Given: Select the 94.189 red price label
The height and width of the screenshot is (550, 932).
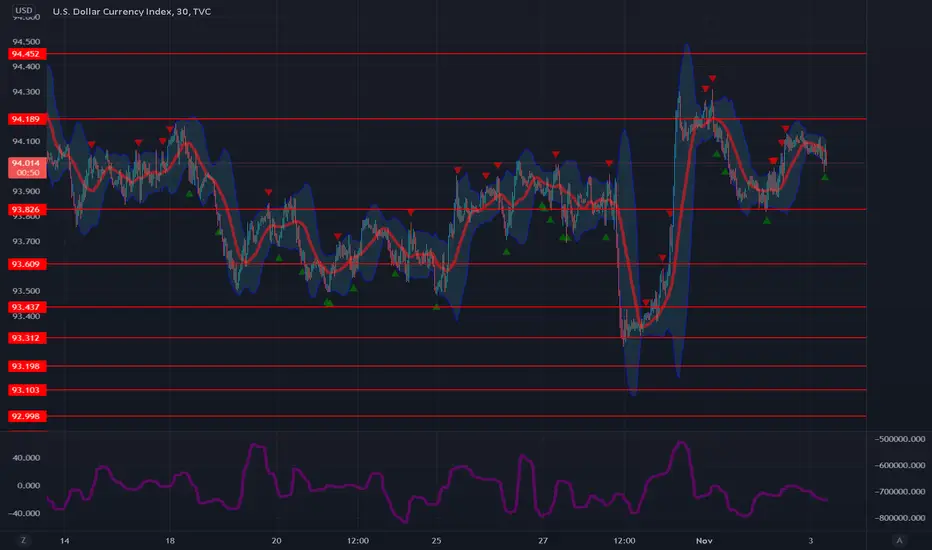Looking at the screenshot, I should tap(26, 119).
